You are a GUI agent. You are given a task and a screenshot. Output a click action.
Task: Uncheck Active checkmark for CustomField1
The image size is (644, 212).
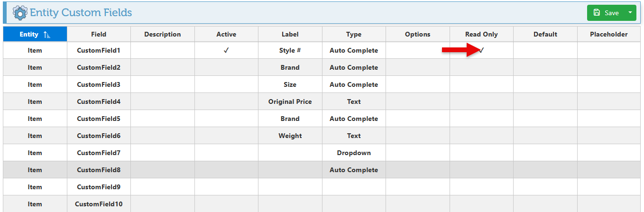[x=226, y=50]
